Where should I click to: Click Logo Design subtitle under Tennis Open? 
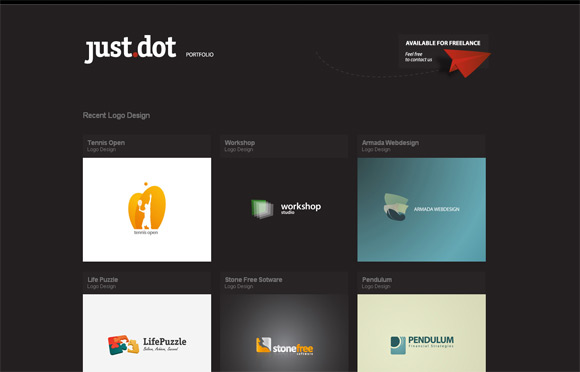click(101, 149)
